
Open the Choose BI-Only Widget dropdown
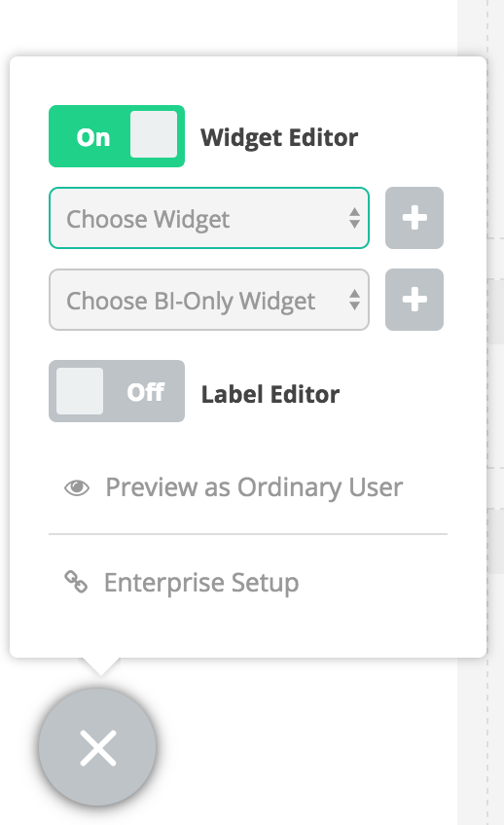209,300
